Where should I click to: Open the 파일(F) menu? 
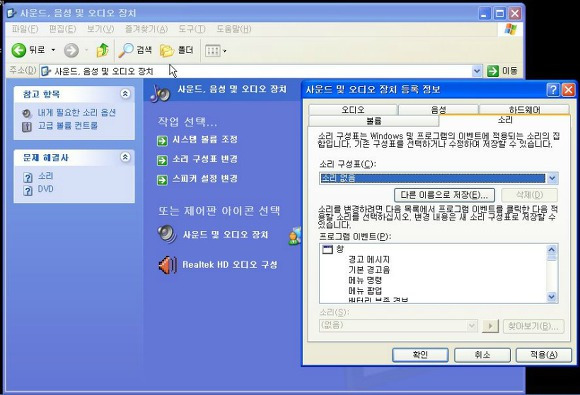coord(25,29)
